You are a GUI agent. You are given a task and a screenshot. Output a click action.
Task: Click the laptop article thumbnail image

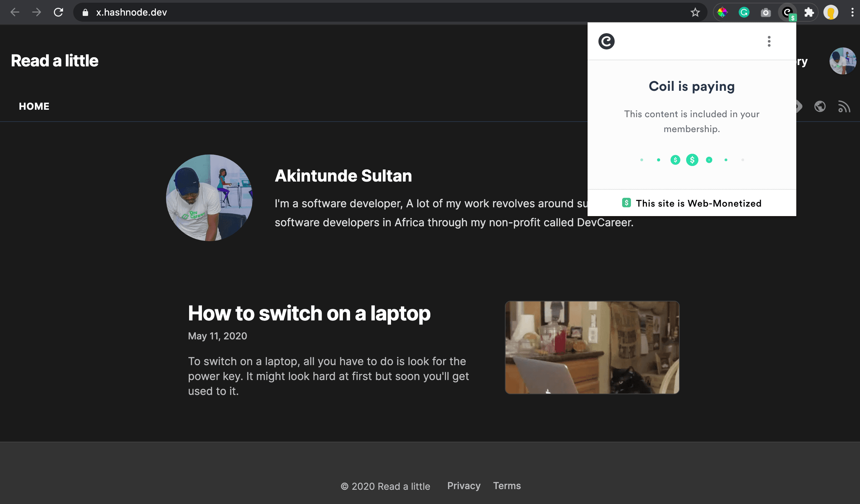click(592, 348)
